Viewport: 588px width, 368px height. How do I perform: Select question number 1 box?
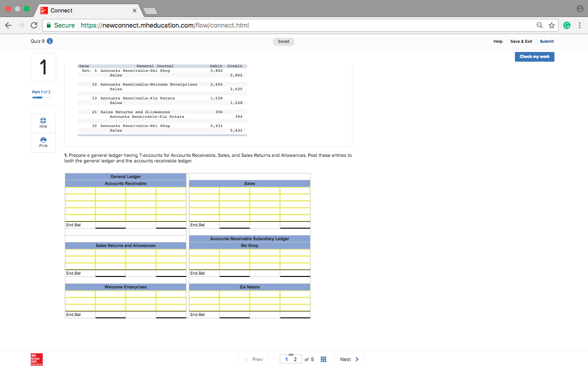pos(44,68)
